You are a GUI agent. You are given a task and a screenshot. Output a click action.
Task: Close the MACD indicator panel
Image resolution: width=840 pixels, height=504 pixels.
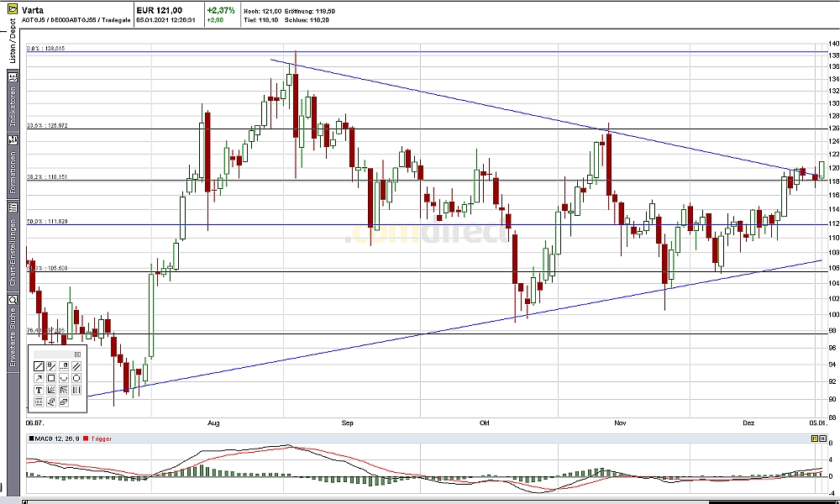pyautogui.click(x=823, y=438)
